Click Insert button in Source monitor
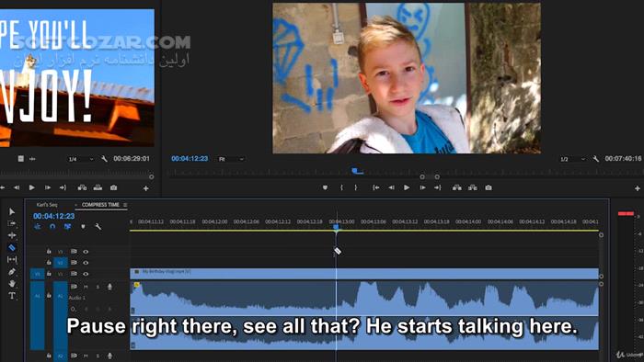The image size is (644, 362). point(82,187)
